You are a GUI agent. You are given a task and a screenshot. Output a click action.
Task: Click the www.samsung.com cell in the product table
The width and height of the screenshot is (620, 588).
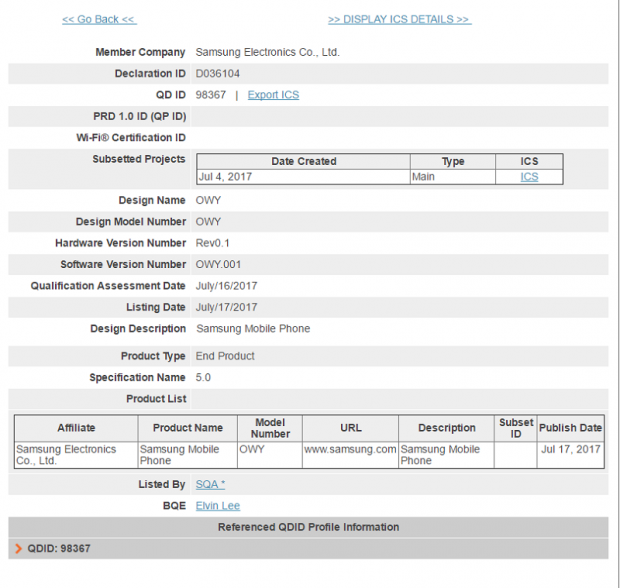[350, 450]
